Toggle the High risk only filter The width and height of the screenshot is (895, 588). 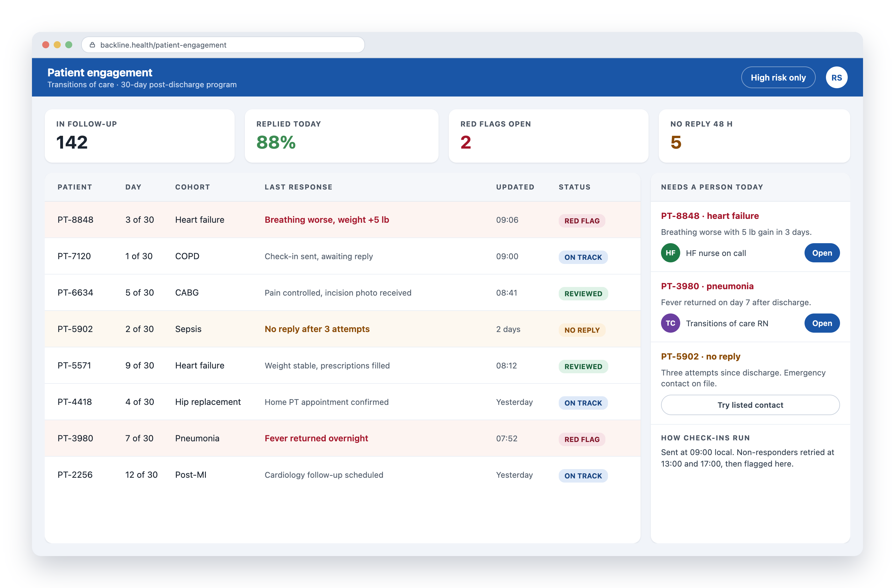(x=778, y=77)
